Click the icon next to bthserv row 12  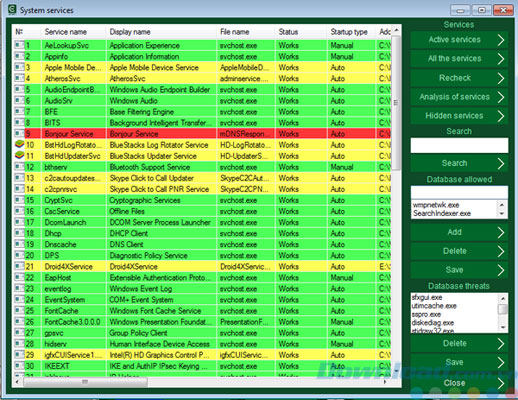[19, 166]
